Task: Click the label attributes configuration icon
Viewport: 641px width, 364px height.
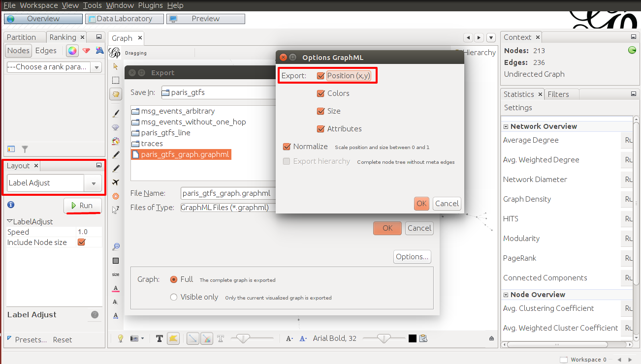Action: pyautogui.click(x=423, y=338)
